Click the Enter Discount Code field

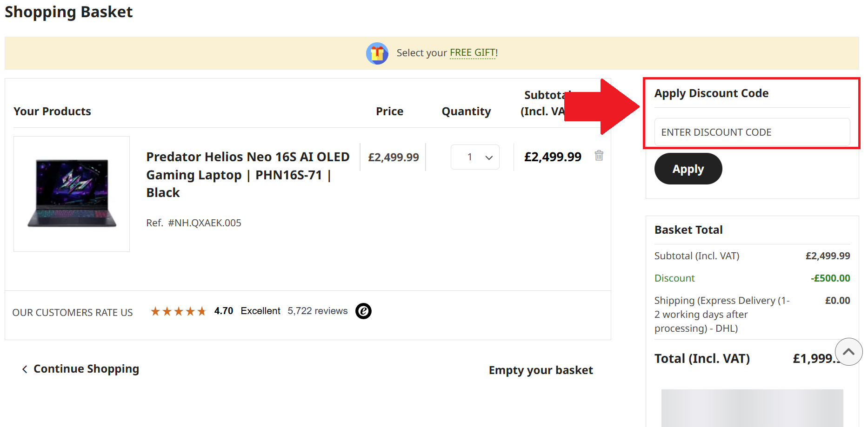click(752, 132)
